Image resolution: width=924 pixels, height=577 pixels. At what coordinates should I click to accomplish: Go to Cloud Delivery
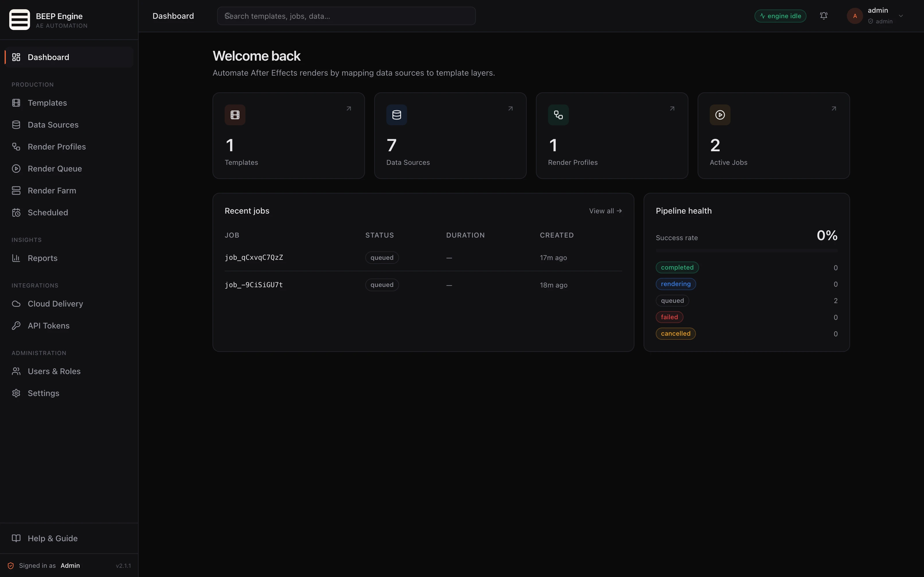(69, 304)
